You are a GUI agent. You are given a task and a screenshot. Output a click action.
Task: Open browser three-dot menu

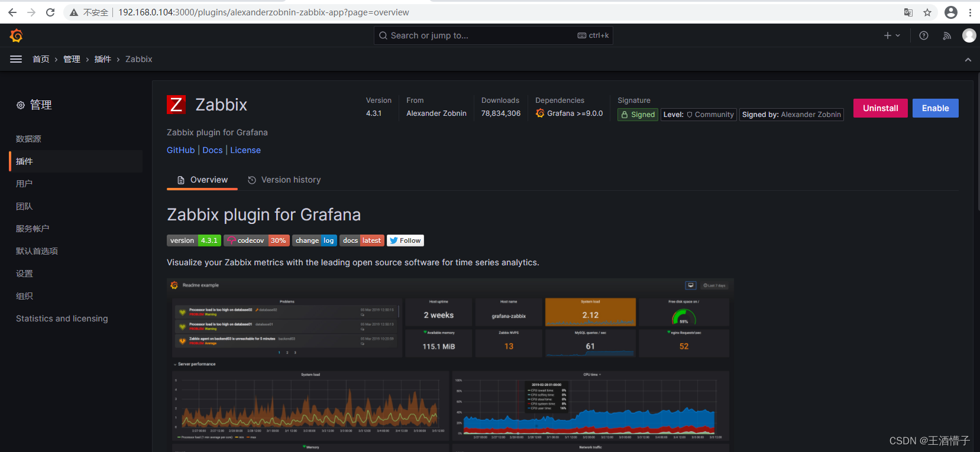[971, 12]
